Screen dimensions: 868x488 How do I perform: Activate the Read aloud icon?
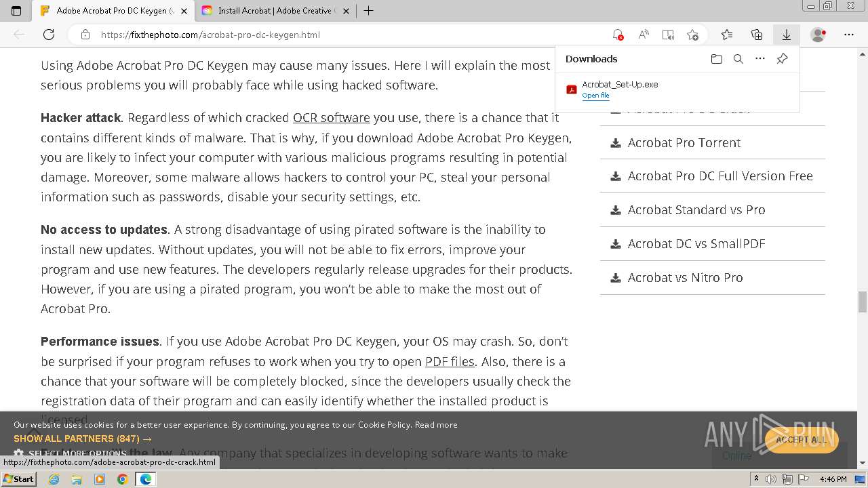point(643,35)
